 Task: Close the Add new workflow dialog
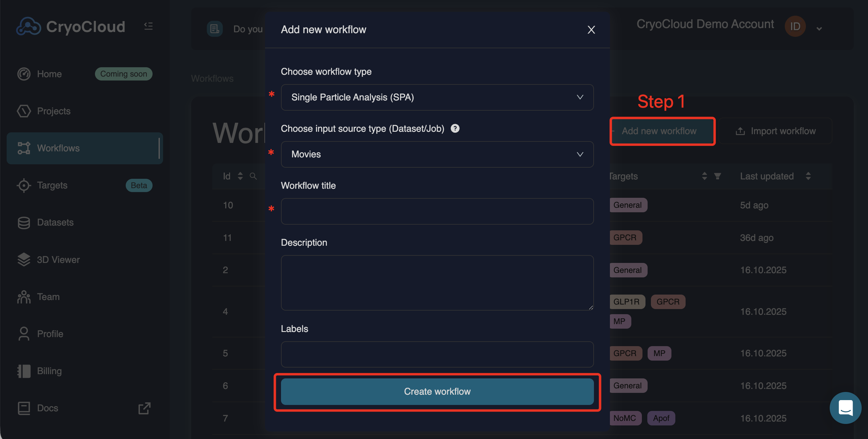pyautogui.click(x=591, y=30)
